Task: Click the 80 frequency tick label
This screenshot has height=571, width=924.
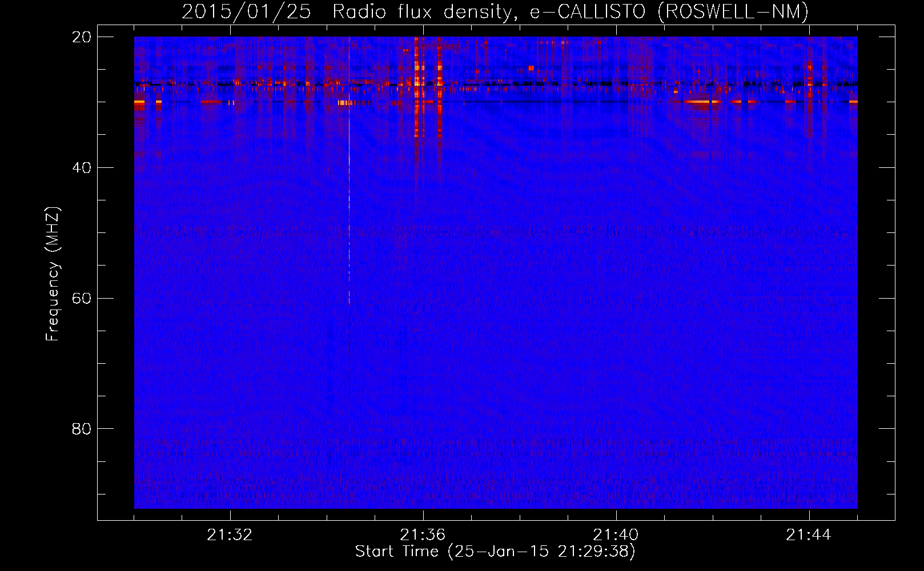Action: 82,429
